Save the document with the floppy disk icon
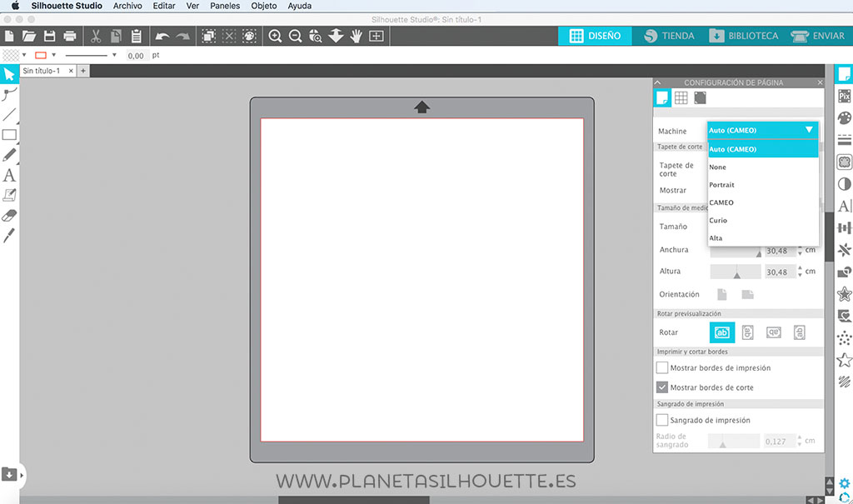The image size is (853, 504). (49, 36)
